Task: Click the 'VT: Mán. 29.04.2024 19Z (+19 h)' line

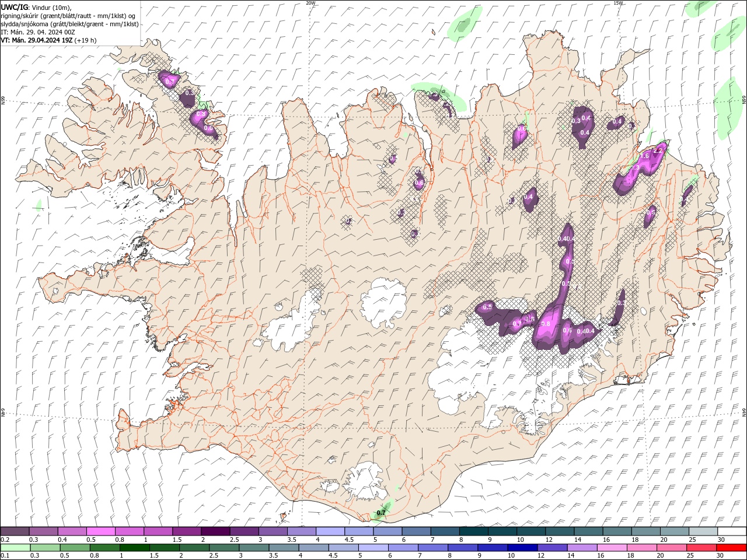Action: point(48,40)
